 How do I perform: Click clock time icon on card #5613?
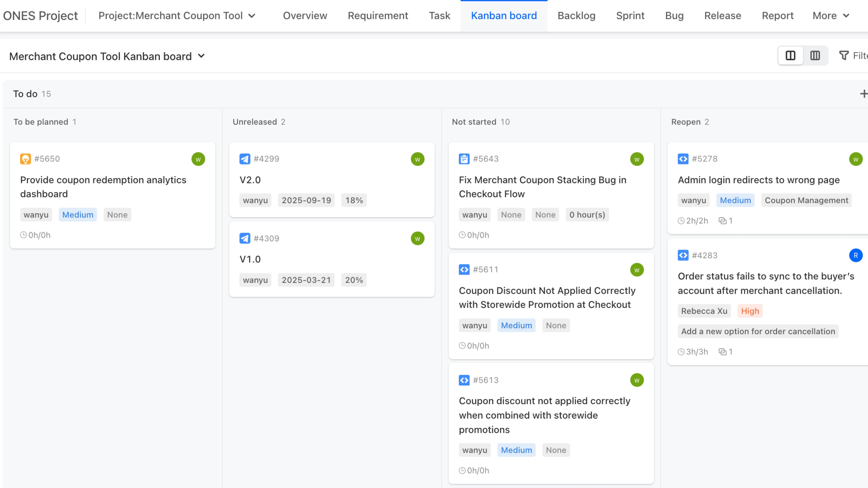pyautogui.click(x=462, y=470)
